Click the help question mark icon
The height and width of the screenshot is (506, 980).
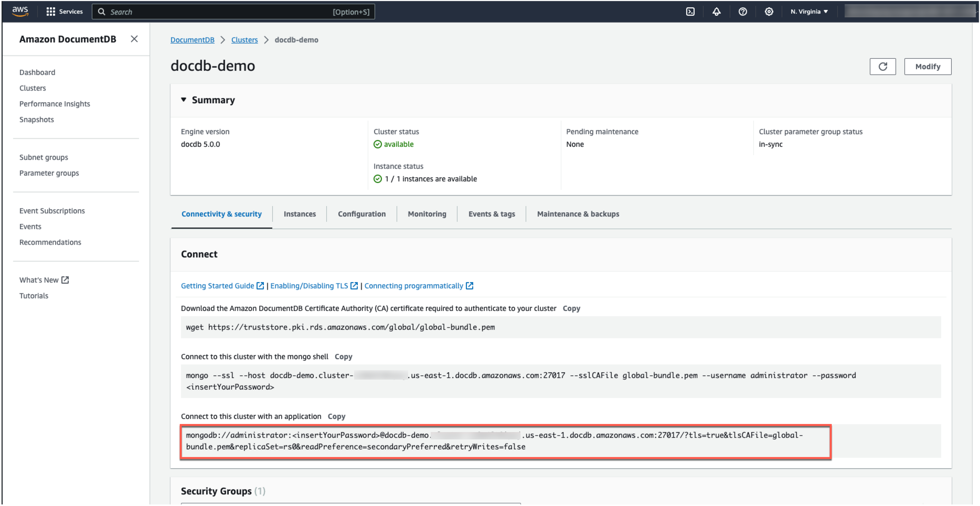point(743,12)
